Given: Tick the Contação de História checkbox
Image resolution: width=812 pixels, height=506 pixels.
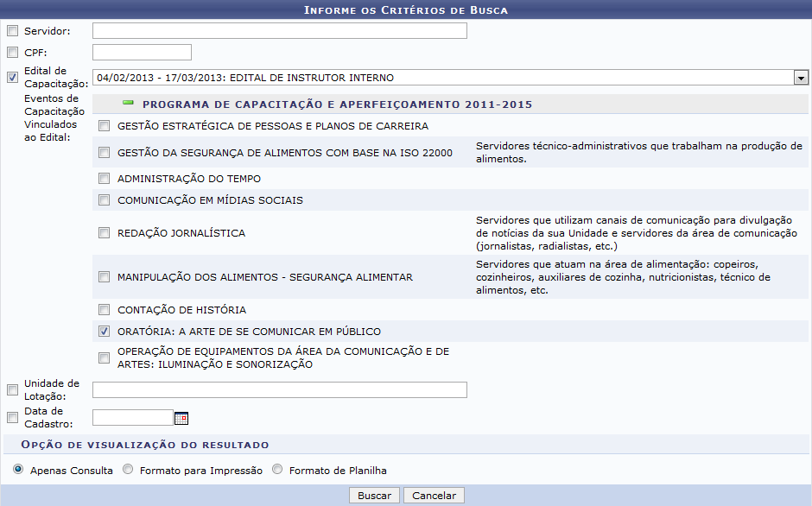Looking at the screenshot, I should coord(104,310).
